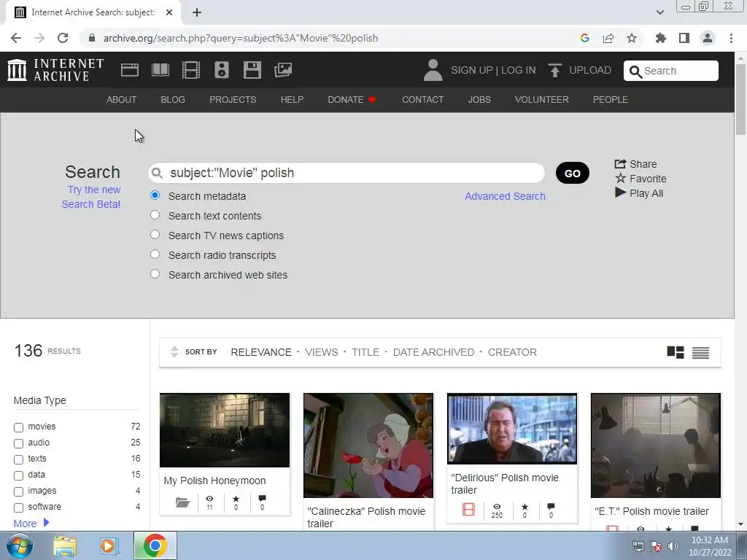Open the Video film icon
Screen dimensions: 747x560
(191, 70)
